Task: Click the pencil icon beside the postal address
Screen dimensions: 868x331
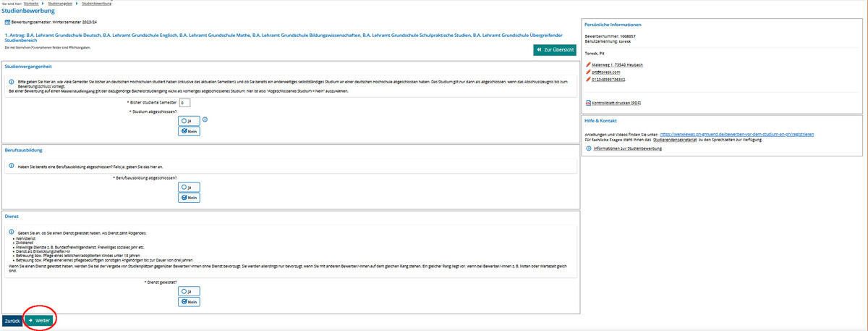Action: click(589, 65)
